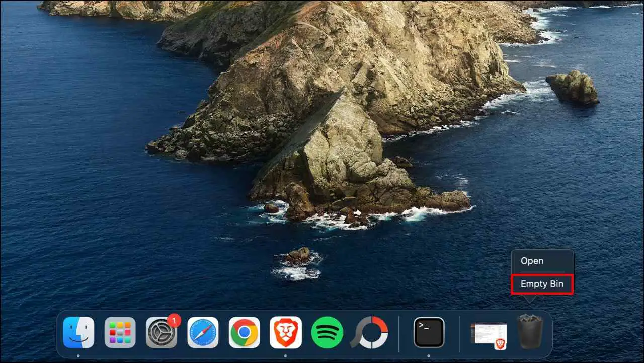
Task: Open Finder from the Dock
Action: (78, 332)
